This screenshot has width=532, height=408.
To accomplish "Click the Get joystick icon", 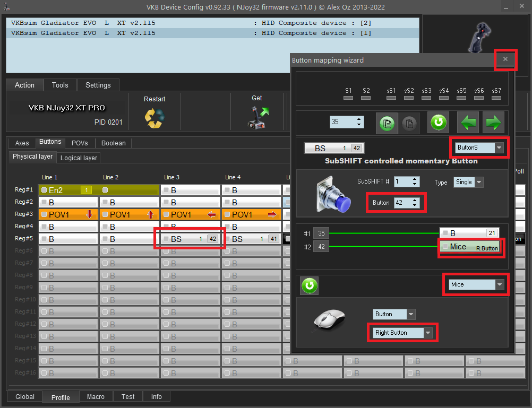I will 258,117.
